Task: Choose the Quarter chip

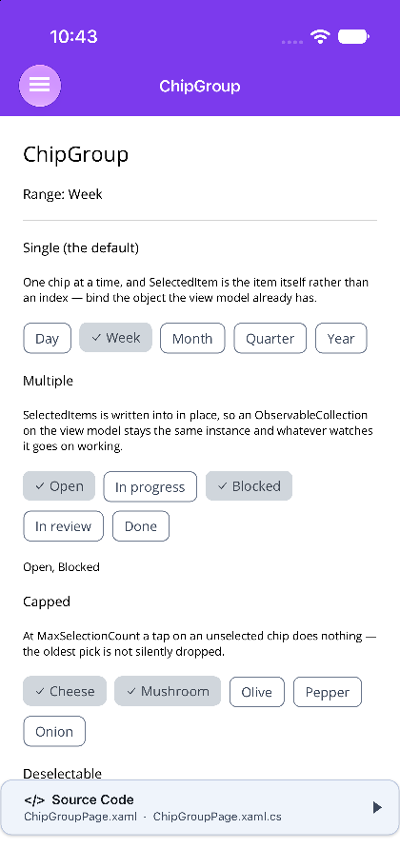Action: 270,338
